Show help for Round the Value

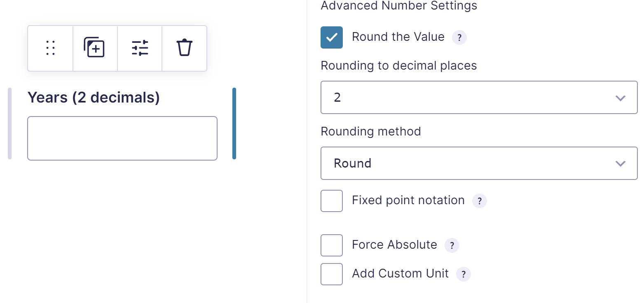[x=459, y=37]
